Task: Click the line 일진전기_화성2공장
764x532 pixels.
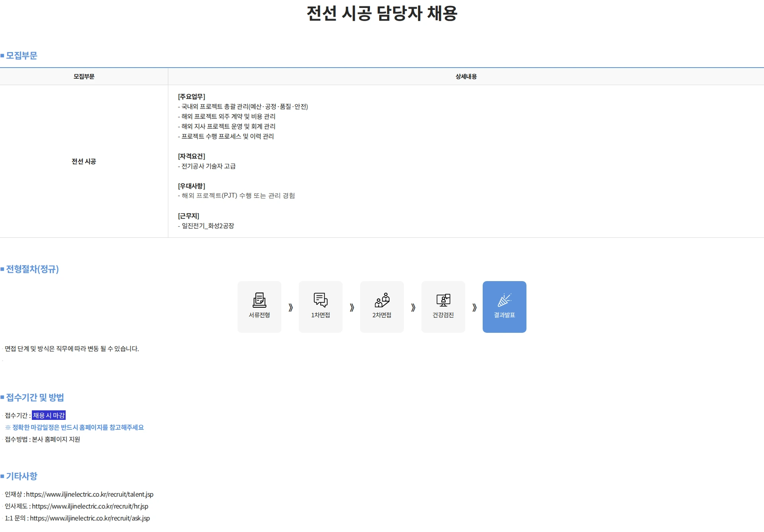Action: (x=206, y=226)
